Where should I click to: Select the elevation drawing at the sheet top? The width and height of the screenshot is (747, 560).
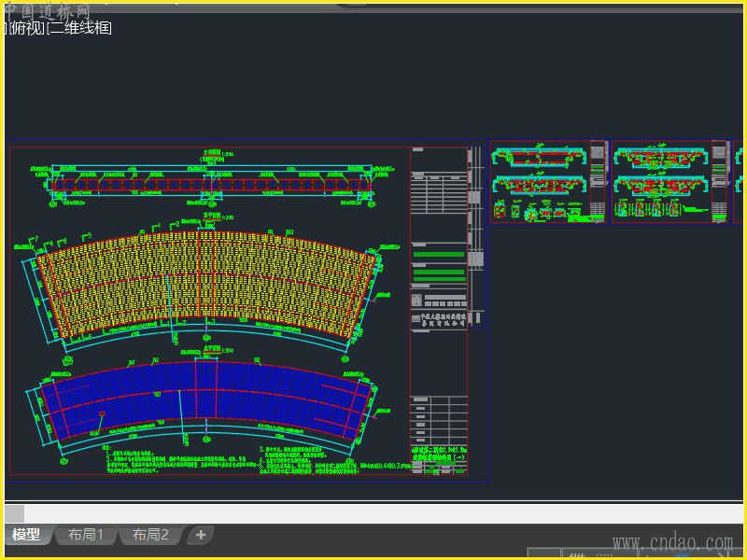click(211, 185)
